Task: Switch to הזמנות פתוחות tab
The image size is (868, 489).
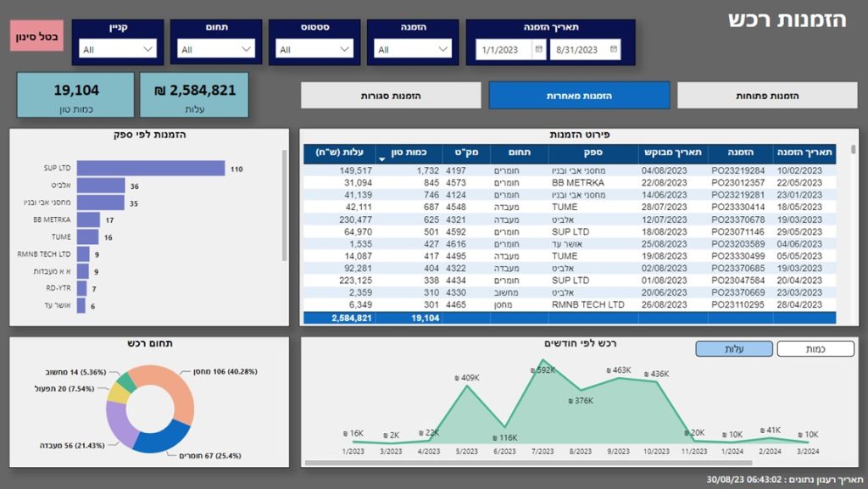Action: tap(767, 96)
